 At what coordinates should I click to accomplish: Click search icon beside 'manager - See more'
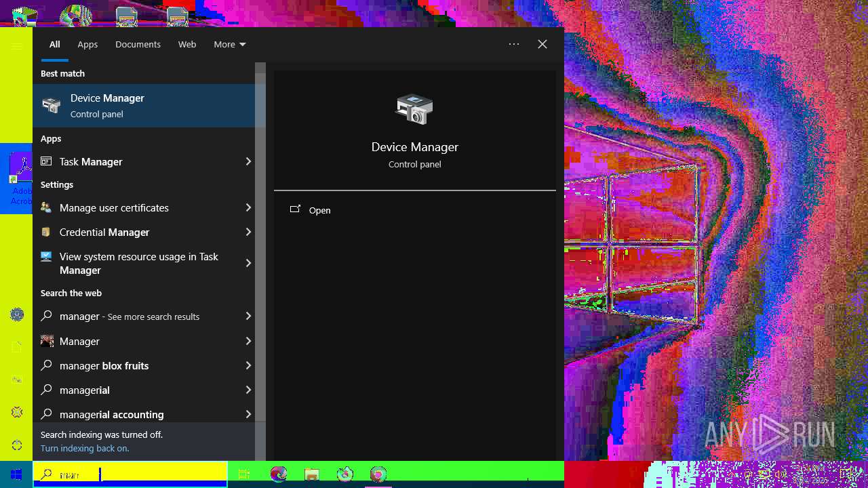point(46,316)
